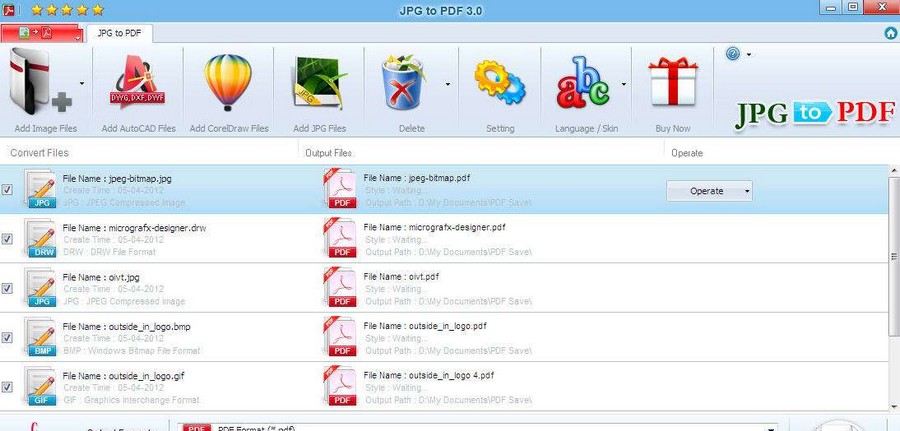Click the Add JPG Files icon
Image resolution: width=900 pixels, height=431 pixels.
coord(319,83)
